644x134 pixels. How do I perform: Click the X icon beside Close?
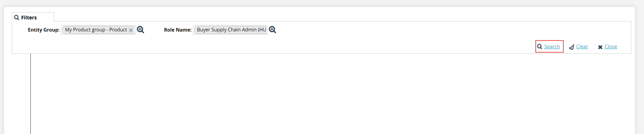tap(600, 47)
